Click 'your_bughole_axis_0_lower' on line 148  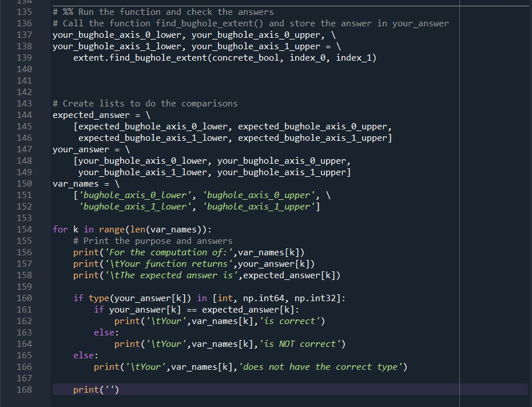tap(142, 161)
